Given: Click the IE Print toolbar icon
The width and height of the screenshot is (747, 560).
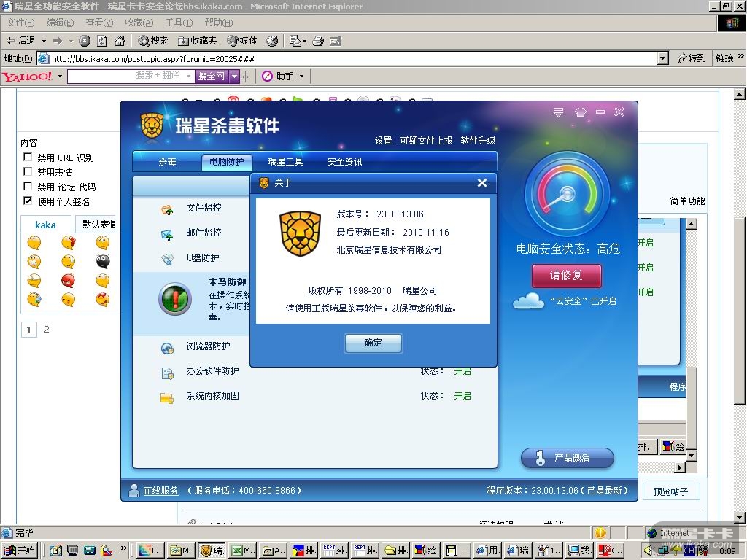Looking at the screenshot, I should (x=318, y=41).
